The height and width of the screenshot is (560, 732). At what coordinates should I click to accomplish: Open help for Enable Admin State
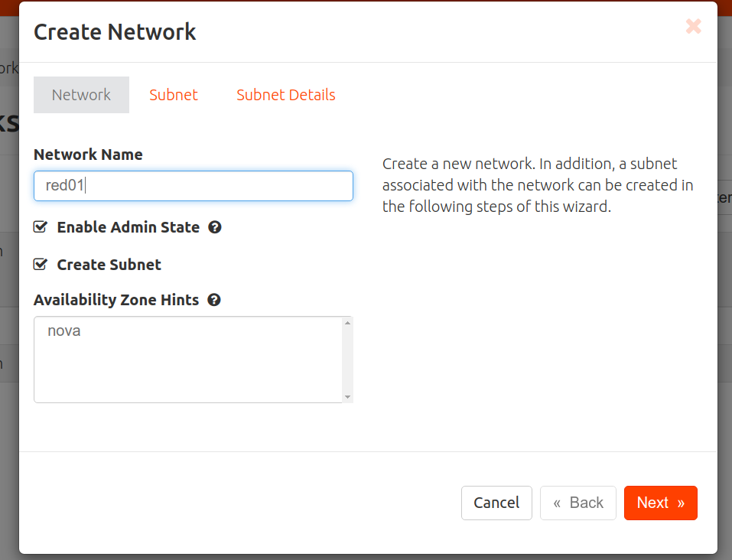tap(215, 226)
